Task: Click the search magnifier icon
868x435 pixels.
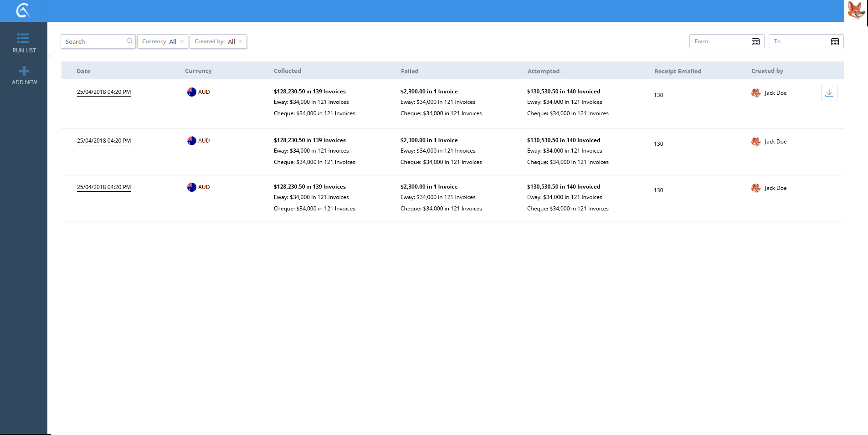Action: (x=130, y=41)
